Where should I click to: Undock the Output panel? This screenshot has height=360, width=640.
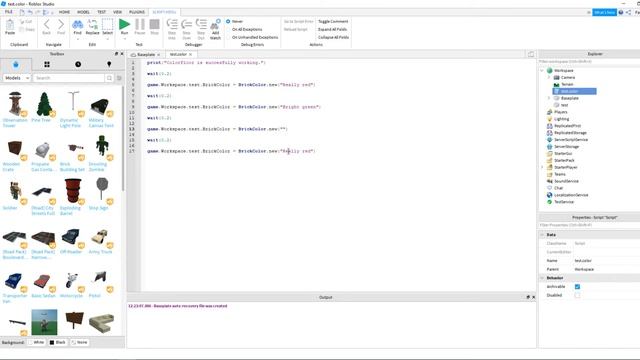tap(528, 297)
